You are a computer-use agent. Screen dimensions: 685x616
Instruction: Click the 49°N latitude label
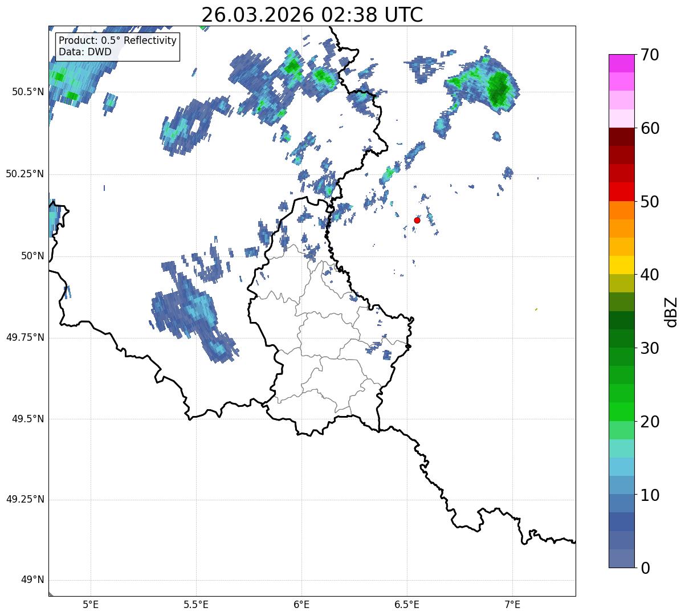[x=32, y=580]
